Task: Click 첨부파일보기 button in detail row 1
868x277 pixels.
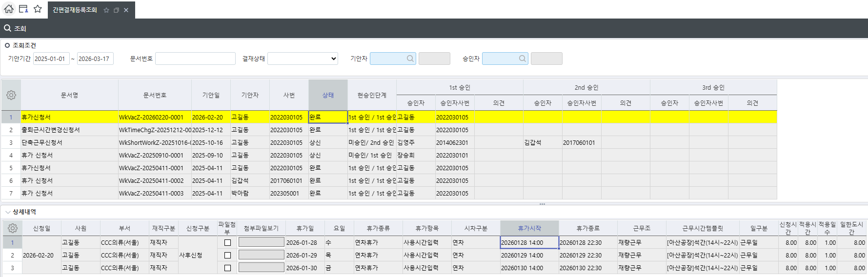Action: point(261,242)
